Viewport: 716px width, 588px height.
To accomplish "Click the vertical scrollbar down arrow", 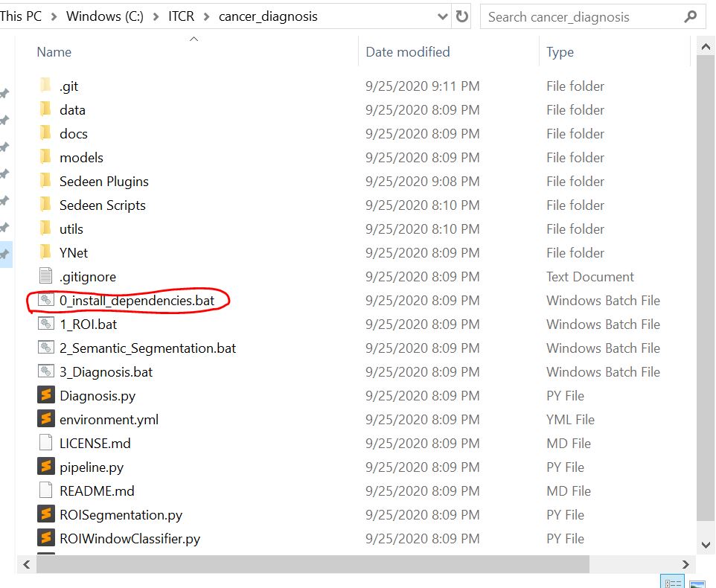I will pyautogui.click(x=706, y=545).
